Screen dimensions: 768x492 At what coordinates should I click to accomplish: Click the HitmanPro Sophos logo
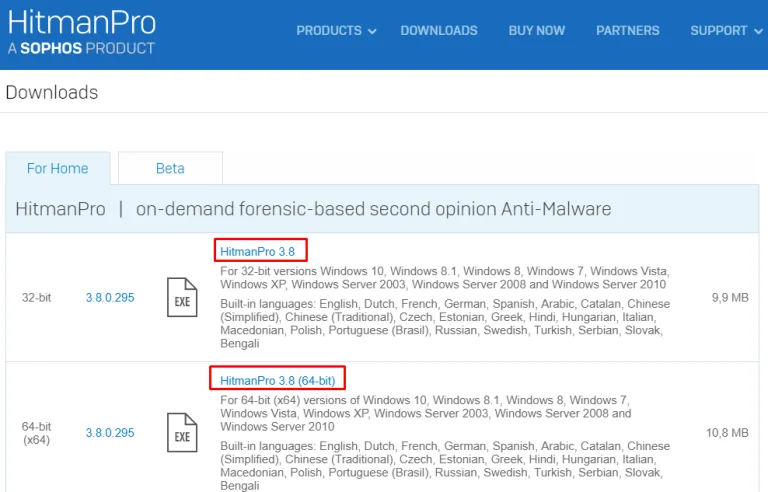click(81, 32)
